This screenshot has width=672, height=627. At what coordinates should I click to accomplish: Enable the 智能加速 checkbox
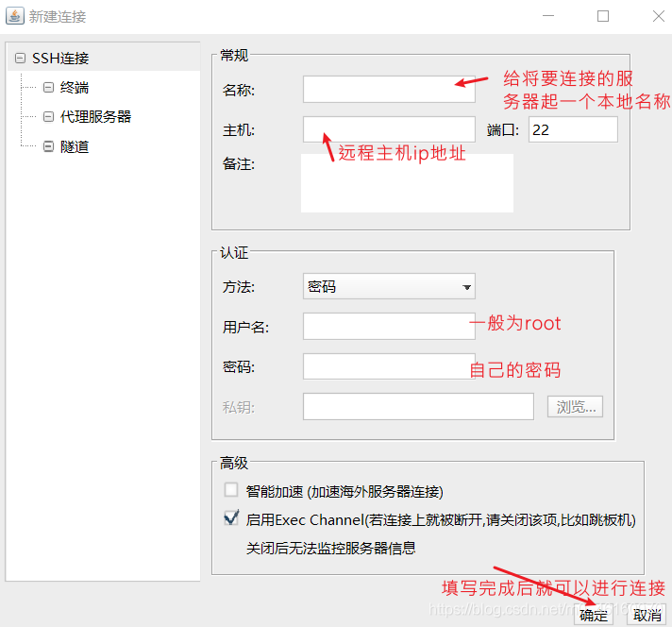click(231, 490)
